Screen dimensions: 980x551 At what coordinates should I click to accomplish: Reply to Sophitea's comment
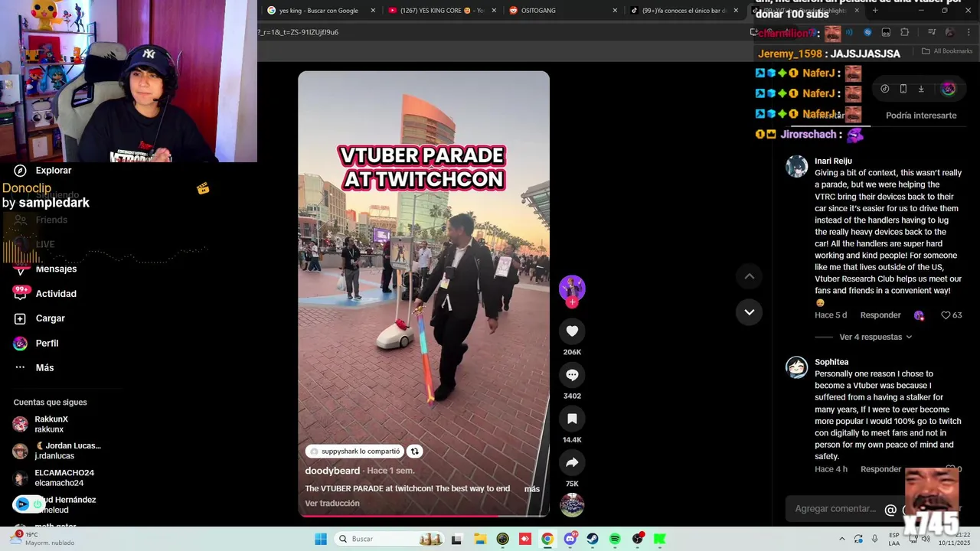coord(880,469)
